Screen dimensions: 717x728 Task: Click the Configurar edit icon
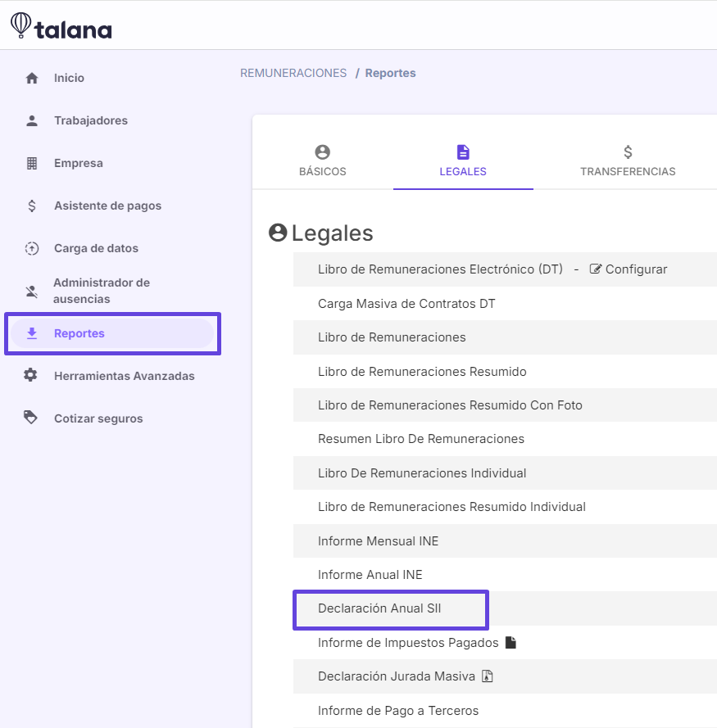coord(595,269)
